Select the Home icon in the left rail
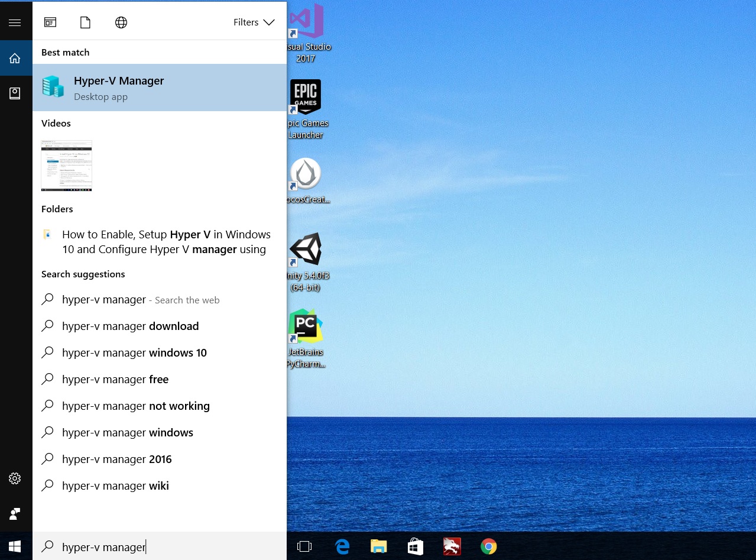 [x=15, y=57]
